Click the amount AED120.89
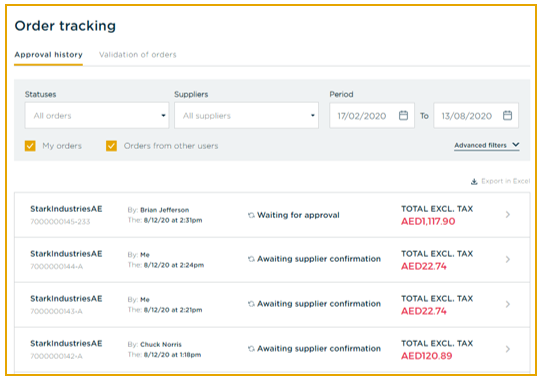 coord(427,356)
